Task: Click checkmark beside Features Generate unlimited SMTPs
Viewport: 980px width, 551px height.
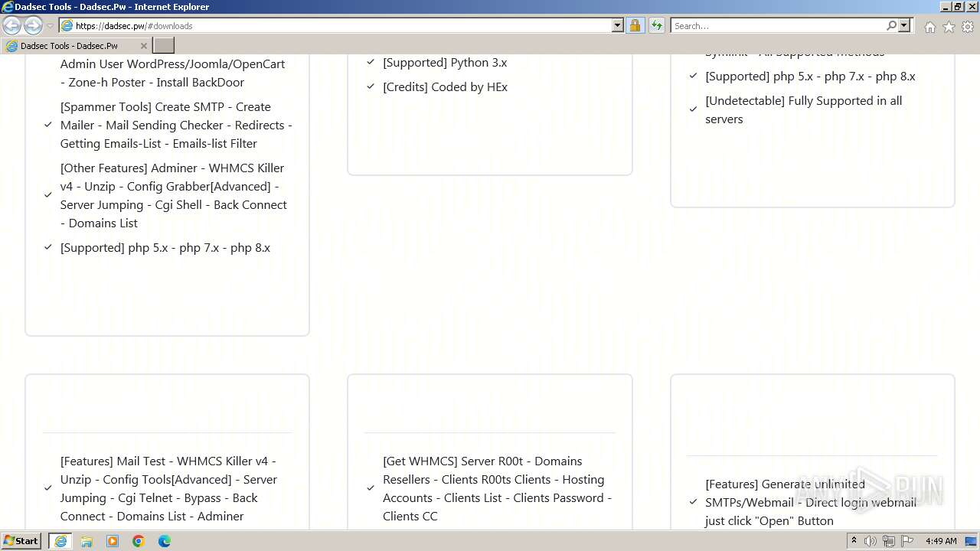Action: pyautogui.click(x=693, y=502)
